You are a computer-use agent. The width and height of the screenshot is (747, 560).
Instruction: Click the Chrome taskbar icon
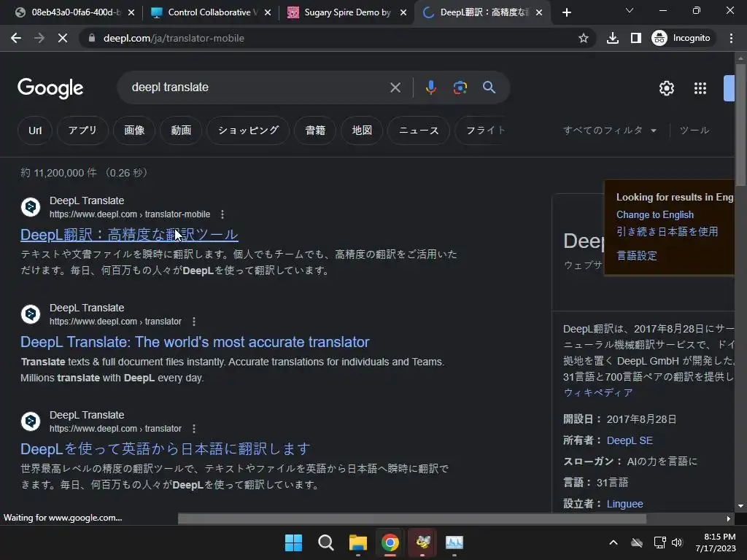pos(390,542)
